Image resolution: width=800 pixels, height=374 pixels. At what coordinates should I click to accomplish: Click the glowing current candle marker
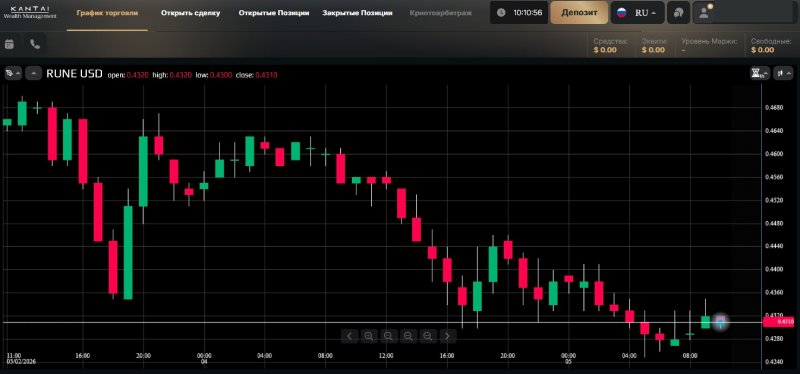[720, 321]
